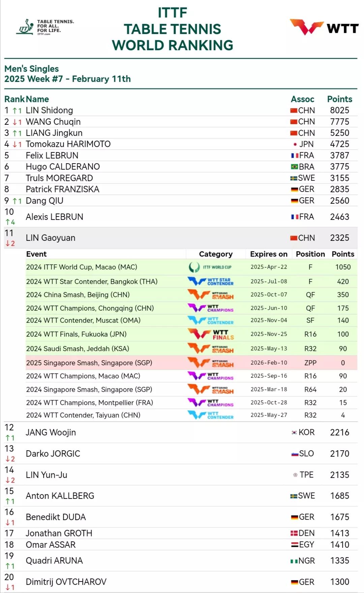Viewport: 364px width, 593px height.
Task: Click the ZPP position entry
Action: click(310, 363)
